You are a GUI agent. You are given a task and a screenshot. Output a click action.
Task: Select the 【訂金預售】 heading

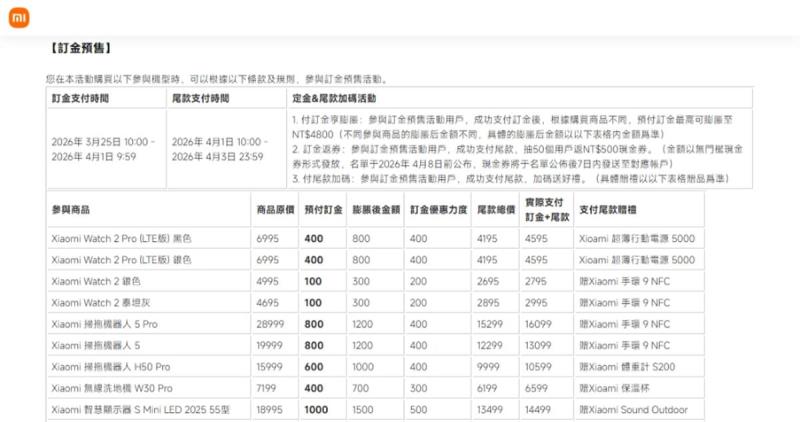point(80,48)
